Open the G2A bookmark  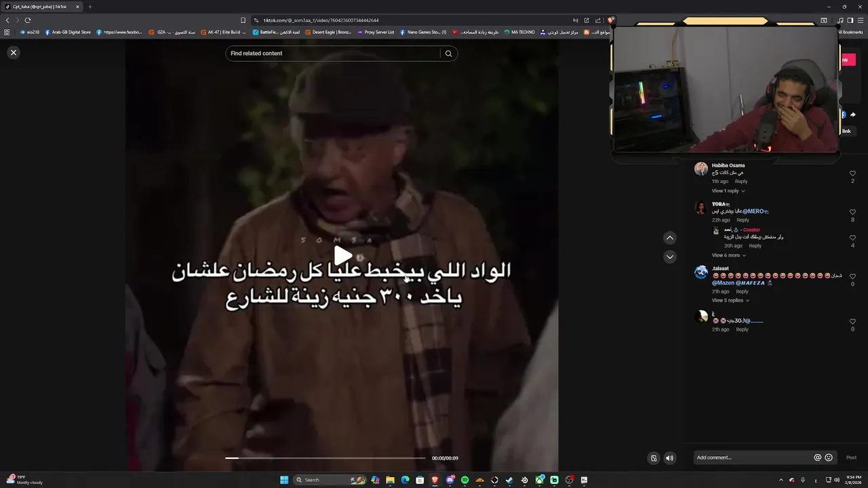pos(172,32)
